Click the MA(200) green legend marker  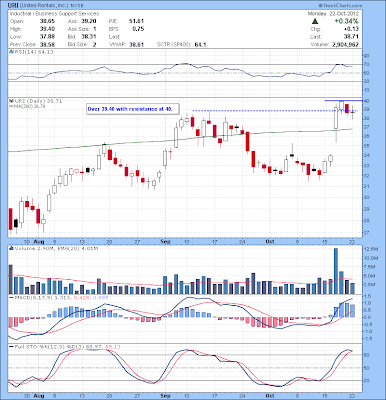tap(11, 106)
